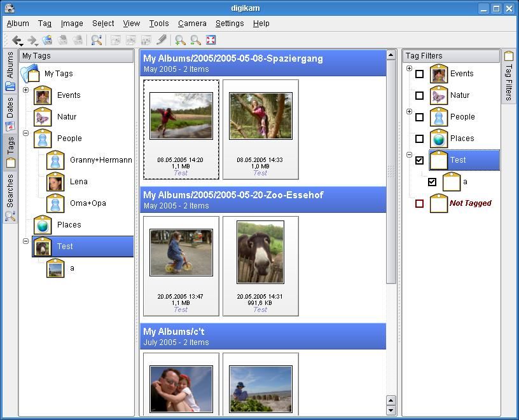Uncheck the Test tag filter checkbox
Screen dimensions: 519x420
(419, 160)
